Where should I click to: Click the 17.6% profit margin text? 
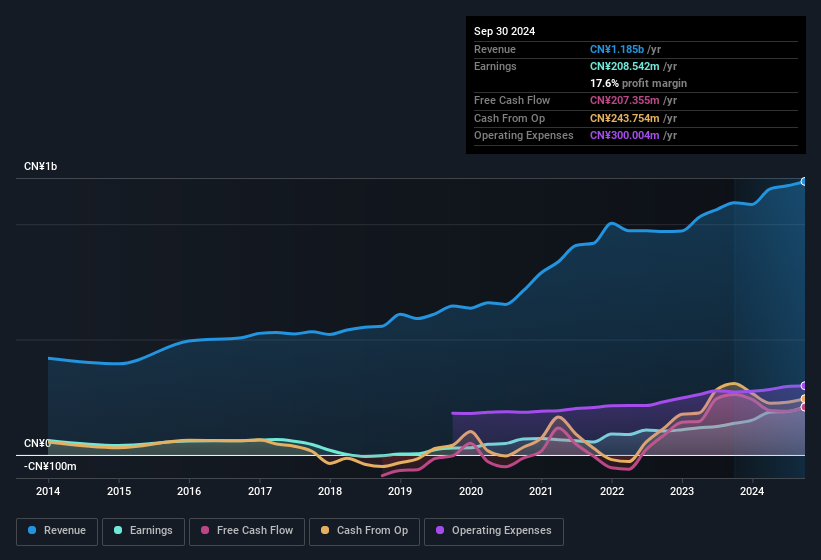[638, 83]
